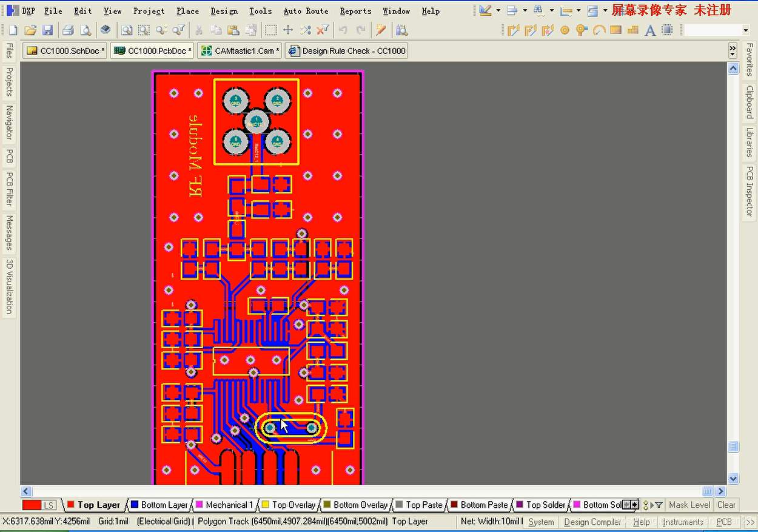
Task: Open the layer set LS control
Action: [x=49, y=505]
